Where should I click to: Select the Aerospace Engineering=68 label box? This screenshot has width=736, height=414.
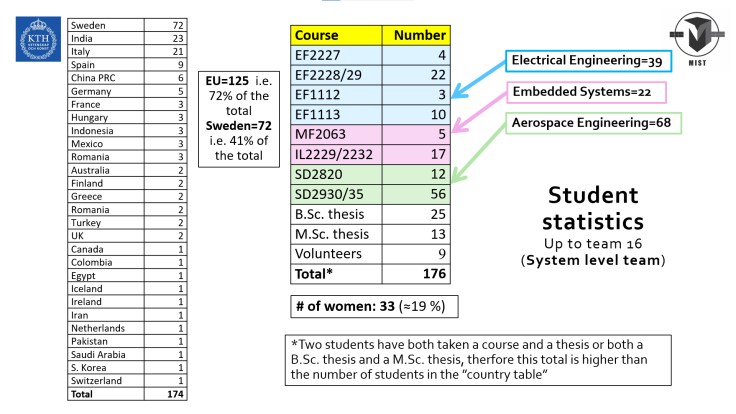(594, 123)
